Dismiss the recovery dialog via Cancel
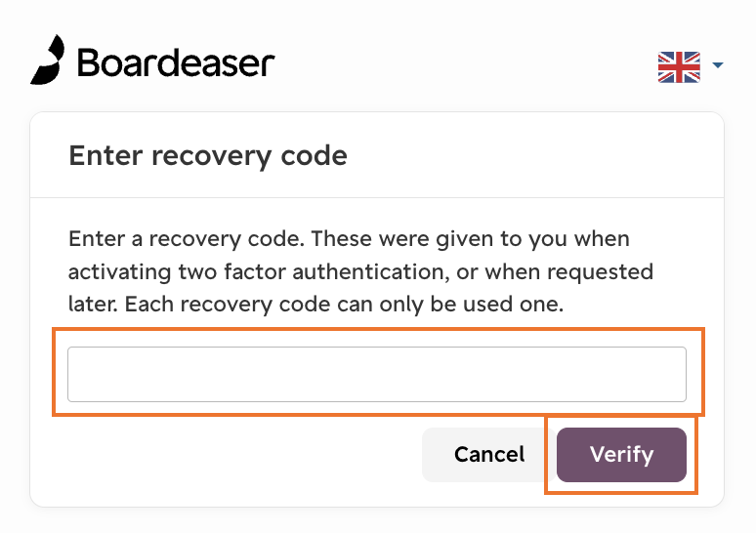Viewport: 756px width, 533px height. pyautogui.click(x=489, y=455)
